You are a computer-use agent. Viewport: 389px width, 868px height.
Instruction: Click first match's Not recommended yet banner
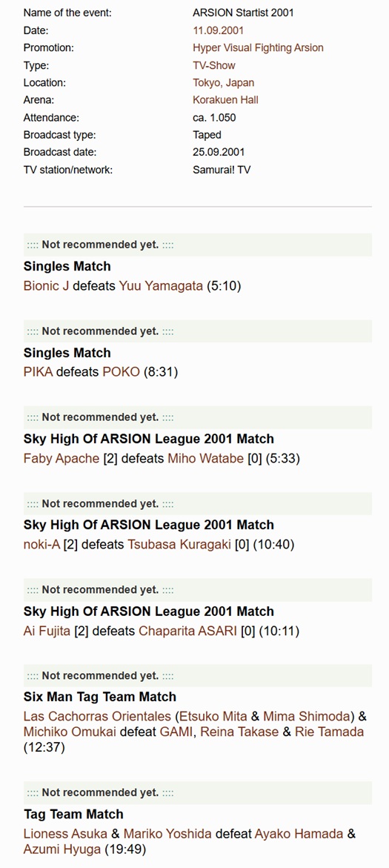(x=198, y=245)
